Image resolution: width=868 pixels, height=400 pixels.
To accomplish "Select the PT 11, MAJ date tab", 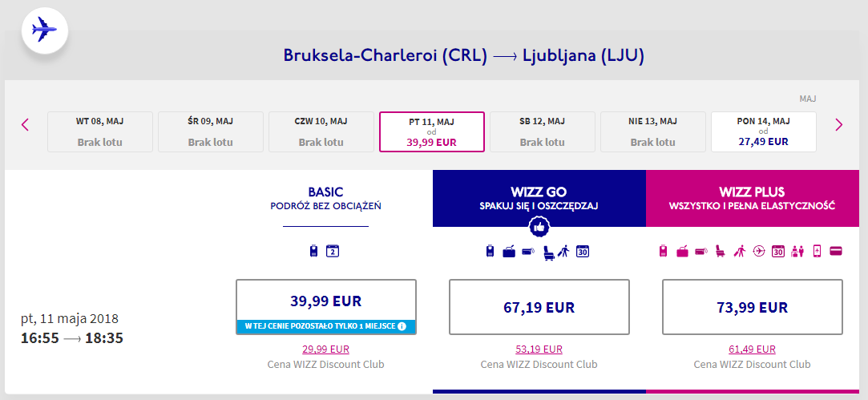I will 431,131.
